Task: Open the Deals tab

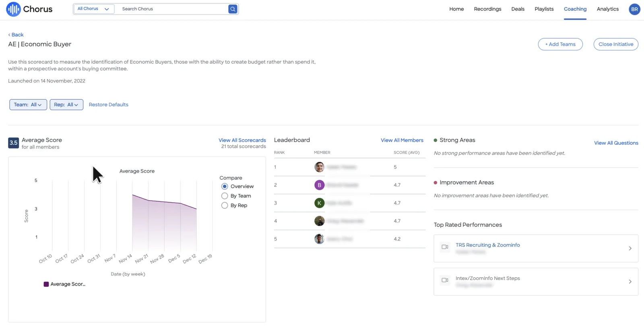Action: 518,9
